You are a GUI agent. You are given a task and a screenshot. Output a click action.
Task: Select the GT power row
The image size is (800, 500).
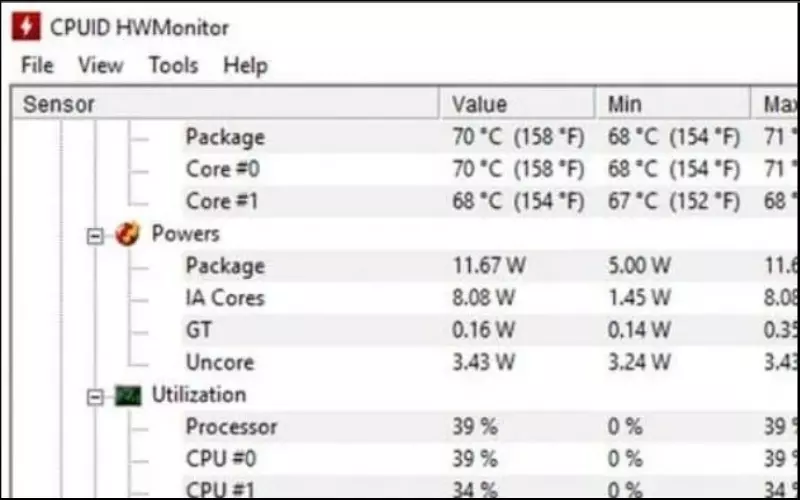click(490, 330)
